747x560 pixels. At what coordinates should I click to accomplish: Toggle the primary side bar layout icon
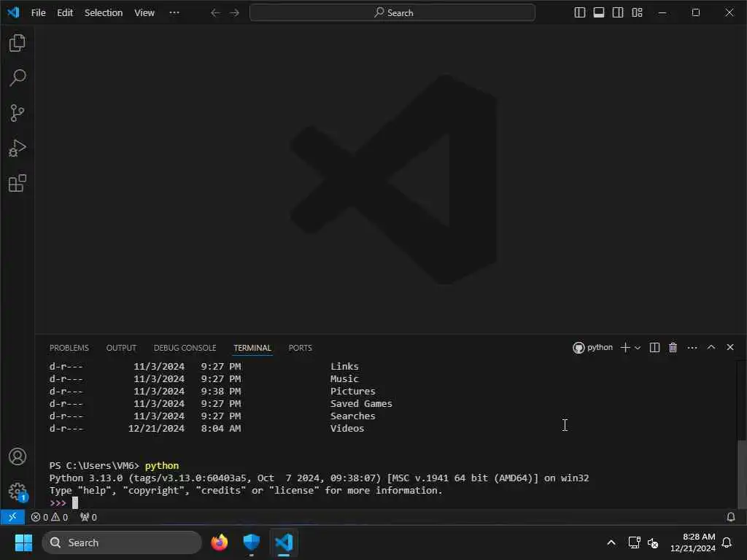(x=580, y=13)
